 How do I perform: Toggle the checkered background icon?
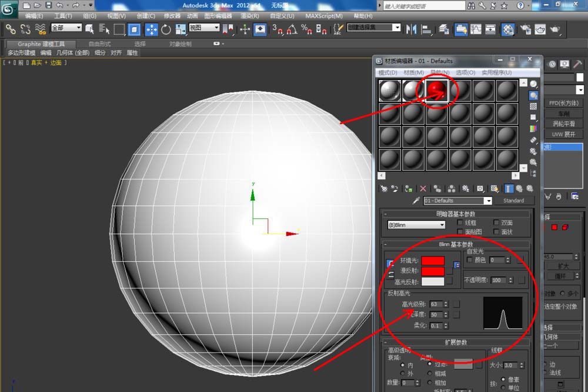tap(533, 107)
